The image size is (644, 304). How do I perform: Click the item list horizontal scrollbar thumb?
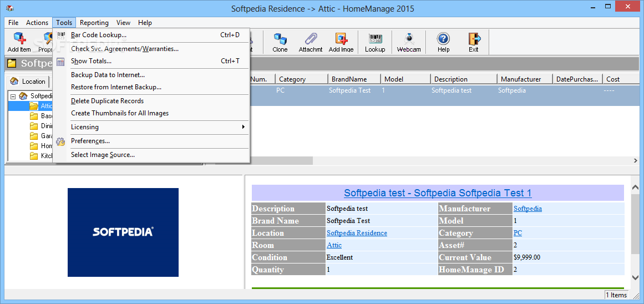[282, 160]
